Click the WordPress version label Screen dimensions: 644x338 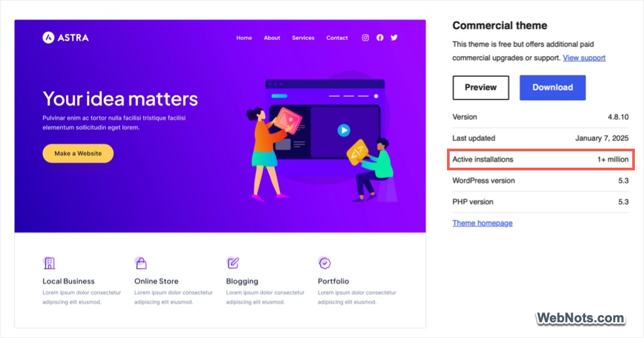click(x=484, y=181)
